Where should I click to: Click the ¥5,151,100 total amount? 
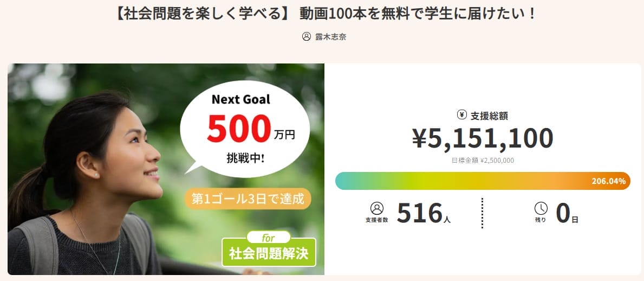click(483, 139)
